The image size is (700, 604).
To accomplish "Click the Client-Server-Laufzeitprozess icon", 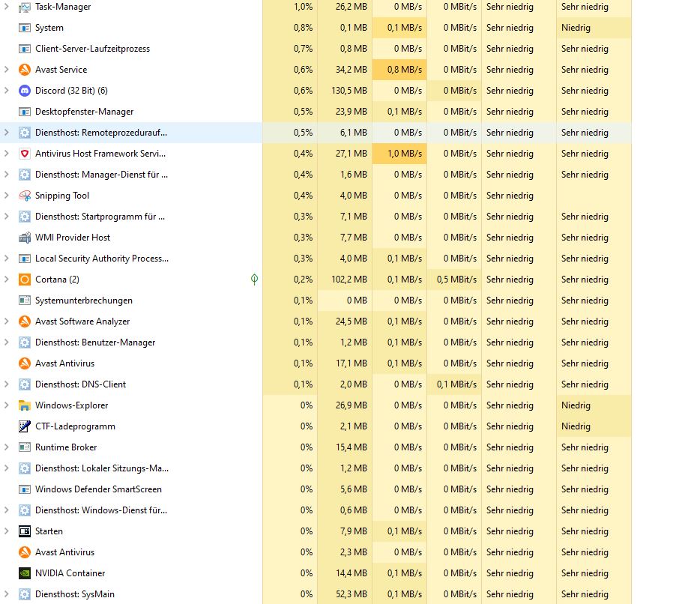I will pyautogui.click(x=25, y=49).
